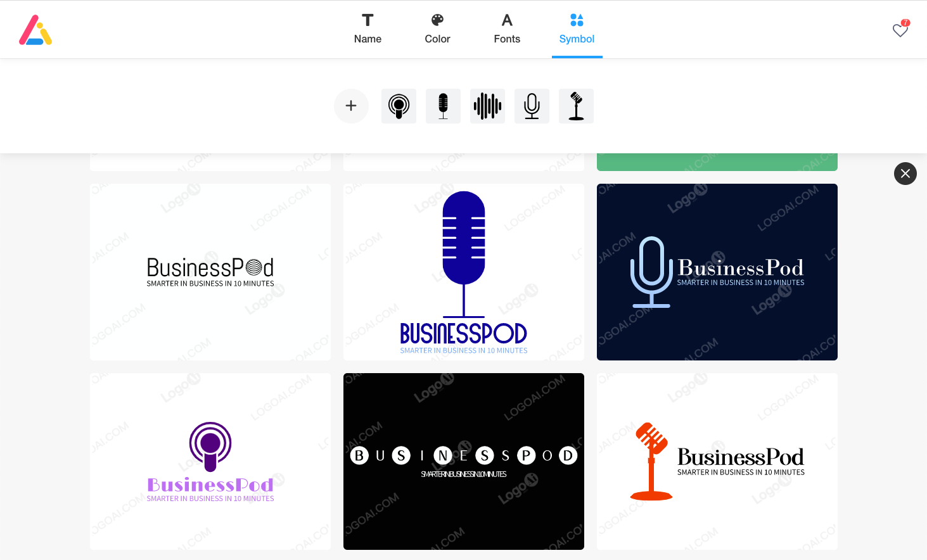Select the outlined microphone symbol
927x560 pixels.
pyautogui.click(x=532, y=106)
